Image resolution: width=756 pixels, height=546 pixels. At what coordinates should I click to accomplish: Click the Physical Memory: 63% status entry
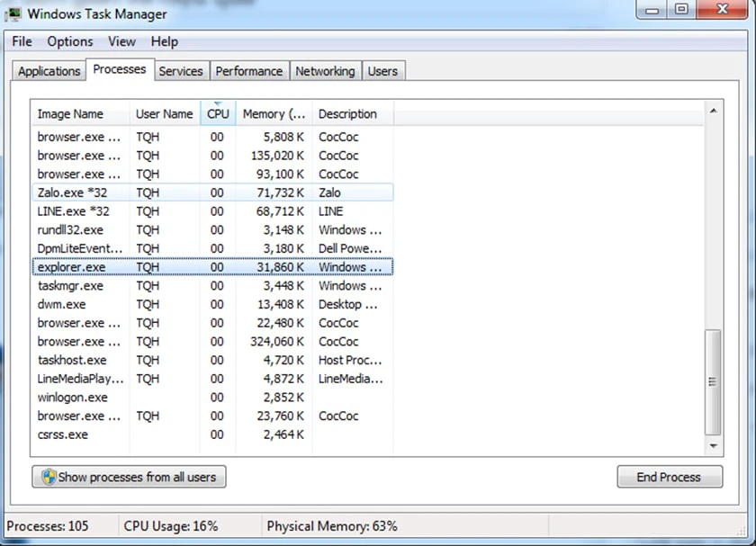pyautogui.click(x=332, y=525)
